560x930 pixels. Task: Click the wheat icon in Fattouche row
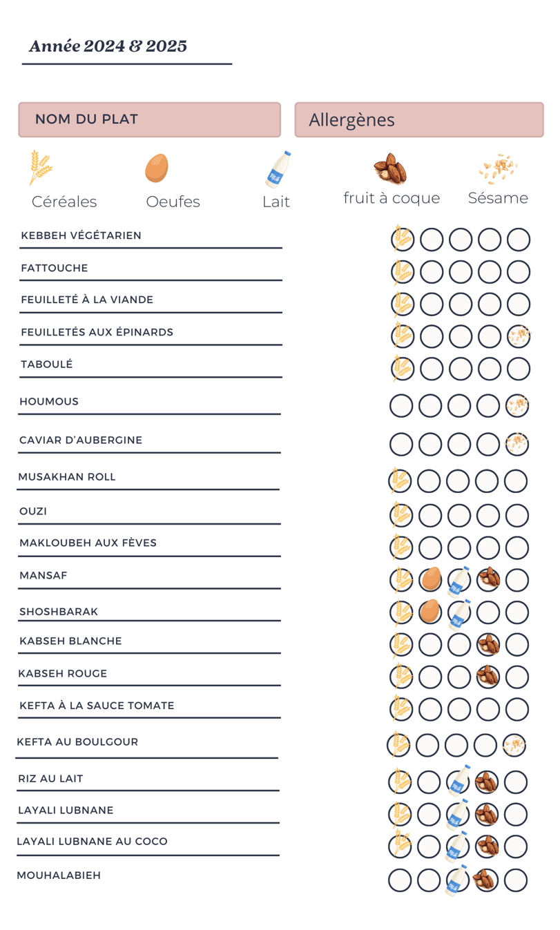click(402, 271)
